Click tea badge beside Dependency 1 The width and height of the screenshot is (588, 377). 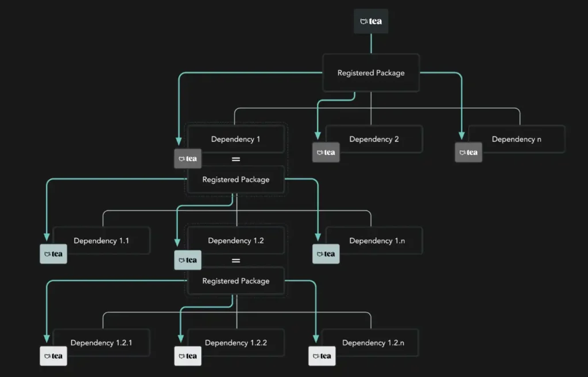[188, 158]
